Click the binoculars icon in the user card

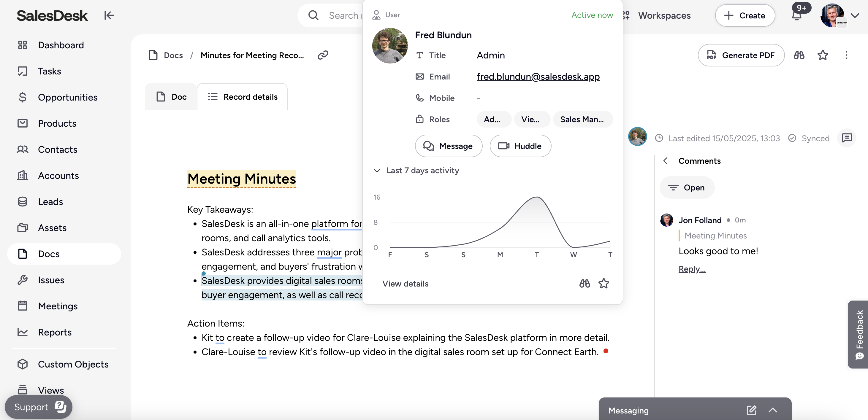pyautogui.click(x=585, y=284)
